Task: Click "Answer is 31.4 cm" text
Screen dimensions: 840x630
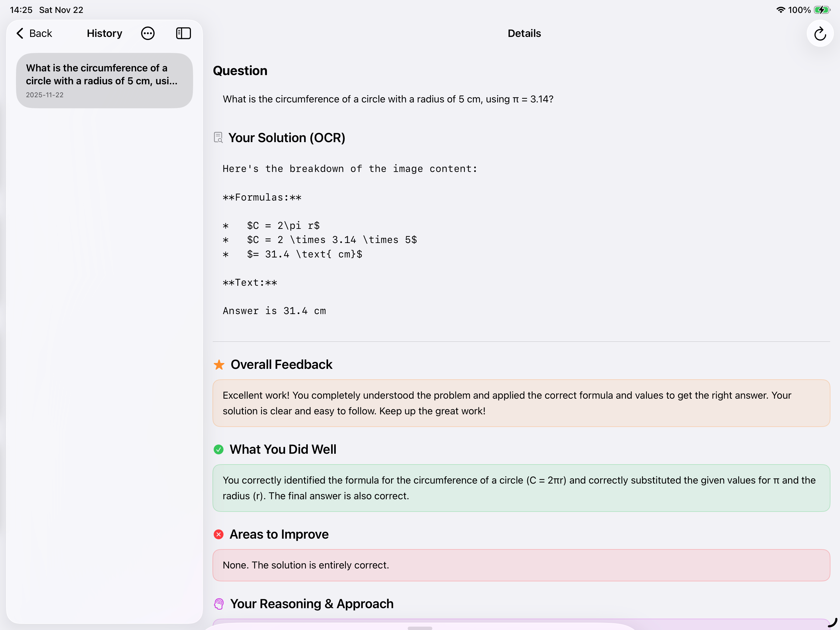Action: [x=274, y=311]
